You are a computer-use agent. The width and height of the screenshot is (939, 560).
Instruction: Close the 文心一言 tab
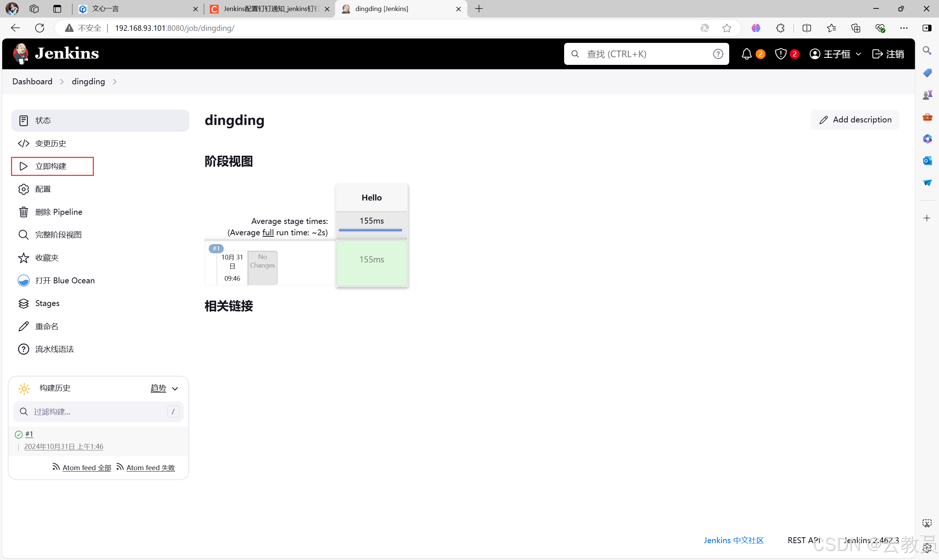tap(195, 9)
